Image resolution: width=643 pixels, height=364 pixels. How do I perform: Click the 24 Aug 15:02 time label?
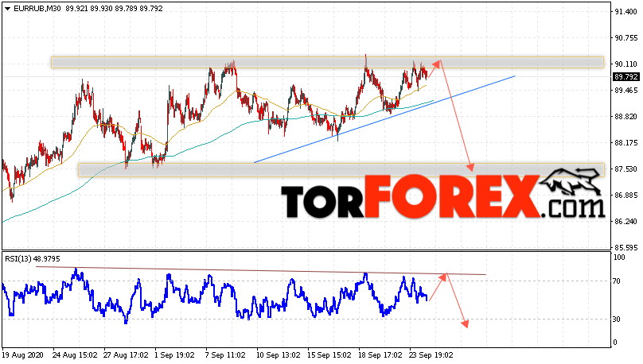[75, 355]
